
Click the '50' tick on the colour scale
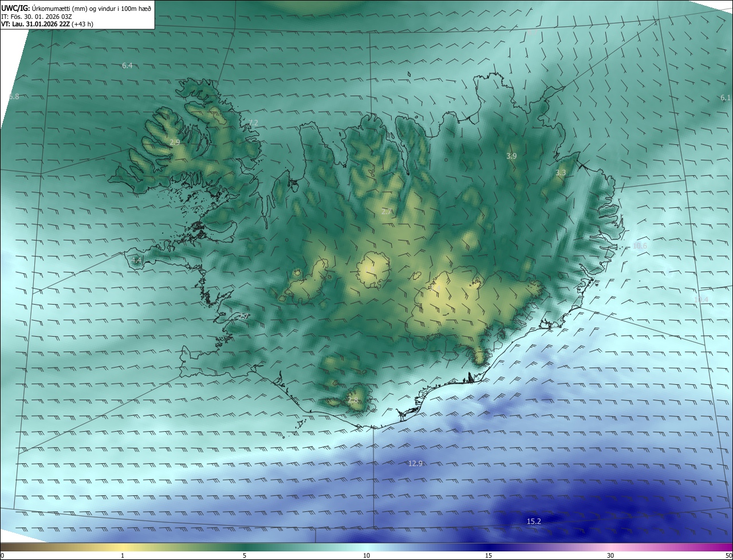click(728, 555)
